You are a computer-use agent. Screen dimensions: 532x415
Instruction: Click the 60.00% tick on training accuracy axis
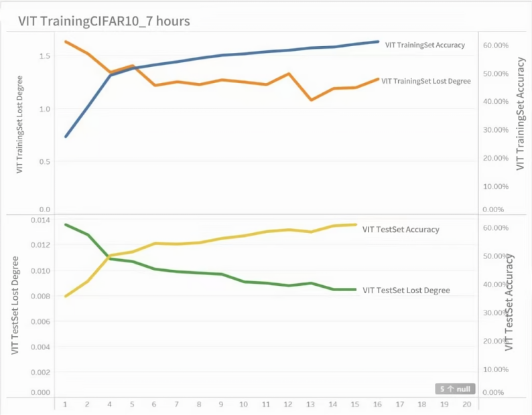[x=496, y=45]
